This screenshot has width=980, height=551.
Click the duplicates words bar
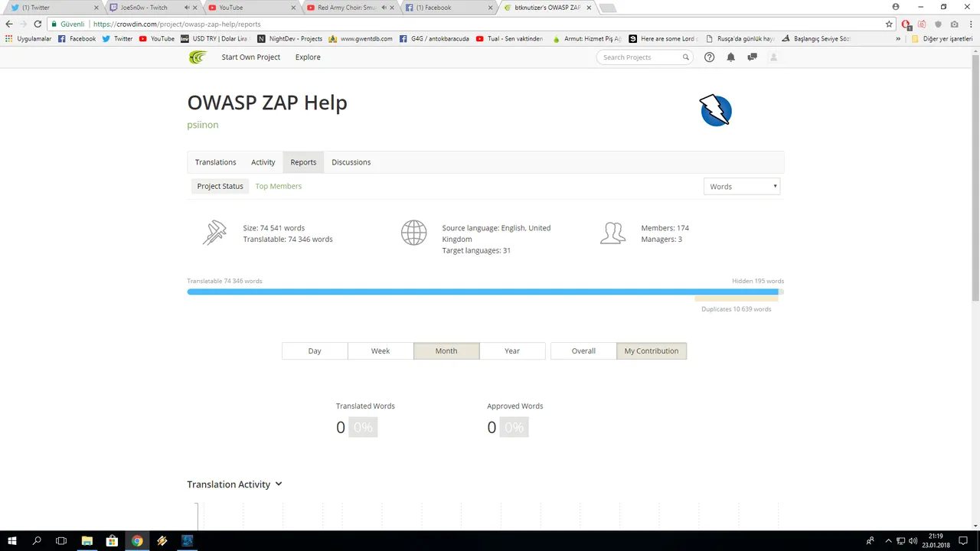tap(736, 298)
